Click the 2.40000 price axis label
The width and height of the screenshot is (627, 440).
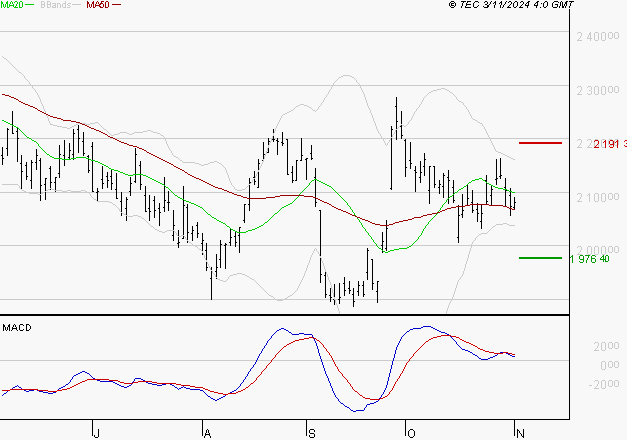click(597, 37)
